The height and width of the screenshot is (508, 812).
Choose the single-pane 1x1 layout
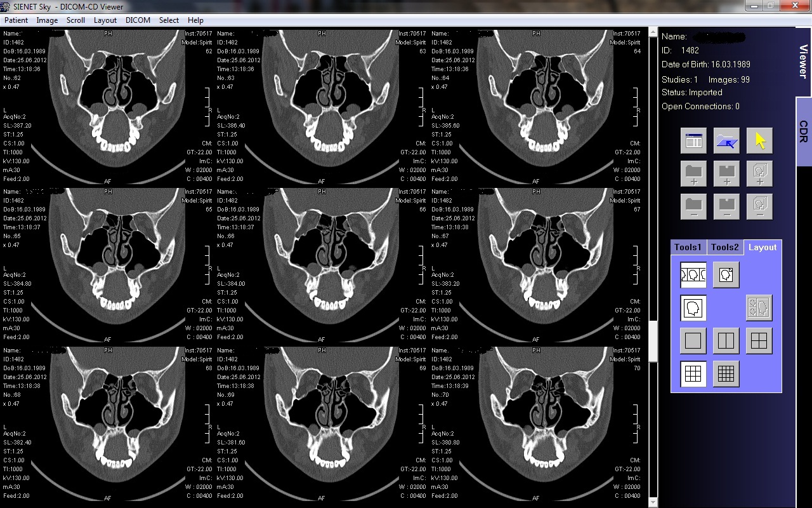pyautogui.click(x=693, y=341)
